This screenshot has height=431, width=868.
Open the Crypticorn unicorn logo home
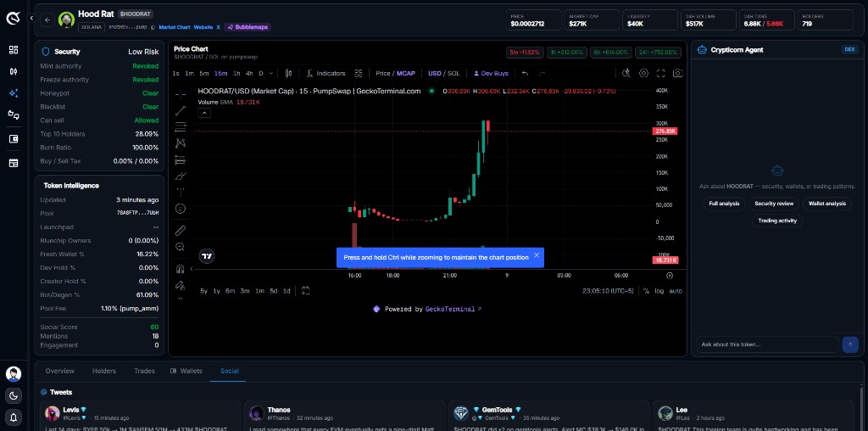pos(14,19)
